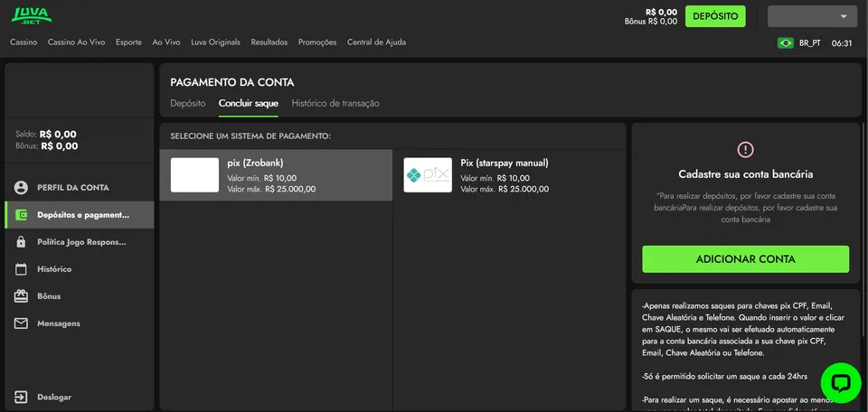Screen dimensions: 868x412
Task: Click the Perfil da Conta person icon
Action: point(21,187)
